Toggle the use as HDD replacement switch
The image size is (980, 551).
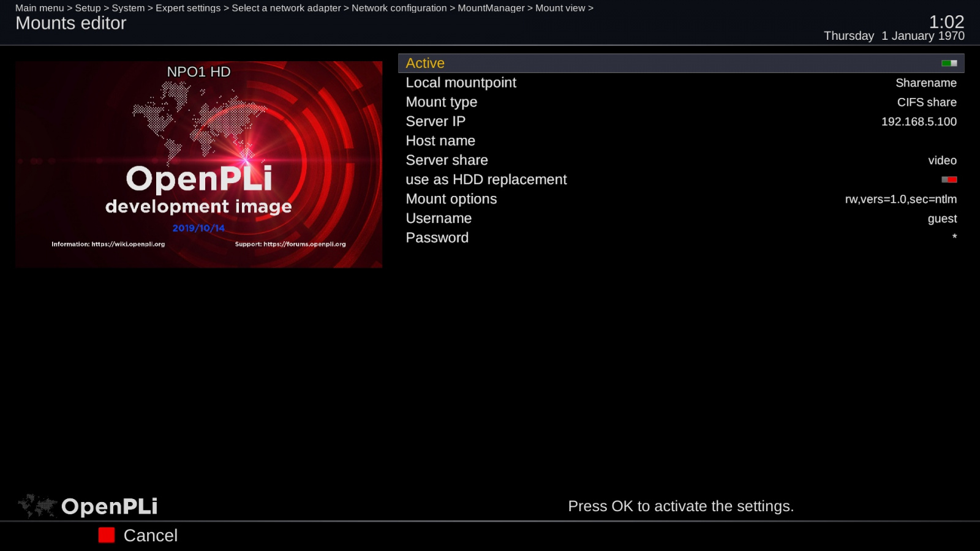[x=949, y=179]
